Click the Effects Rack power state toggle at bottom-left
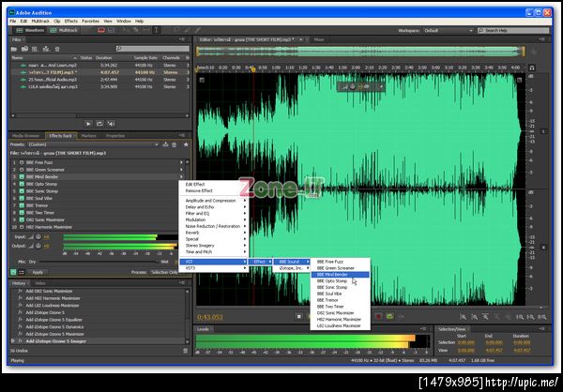 (14, 273)
